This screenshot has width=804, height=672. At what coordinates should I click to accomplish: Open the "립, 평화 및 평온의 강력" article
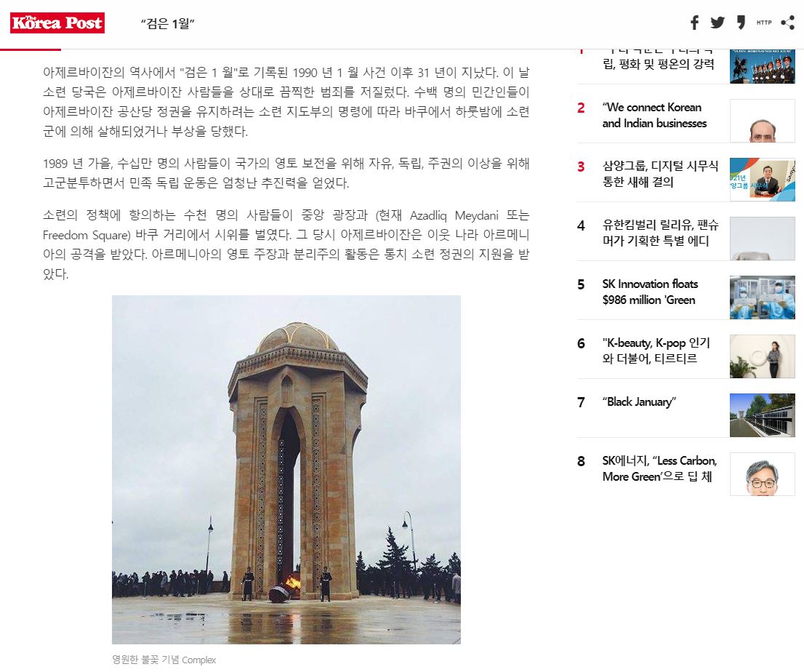pos(659,63)
